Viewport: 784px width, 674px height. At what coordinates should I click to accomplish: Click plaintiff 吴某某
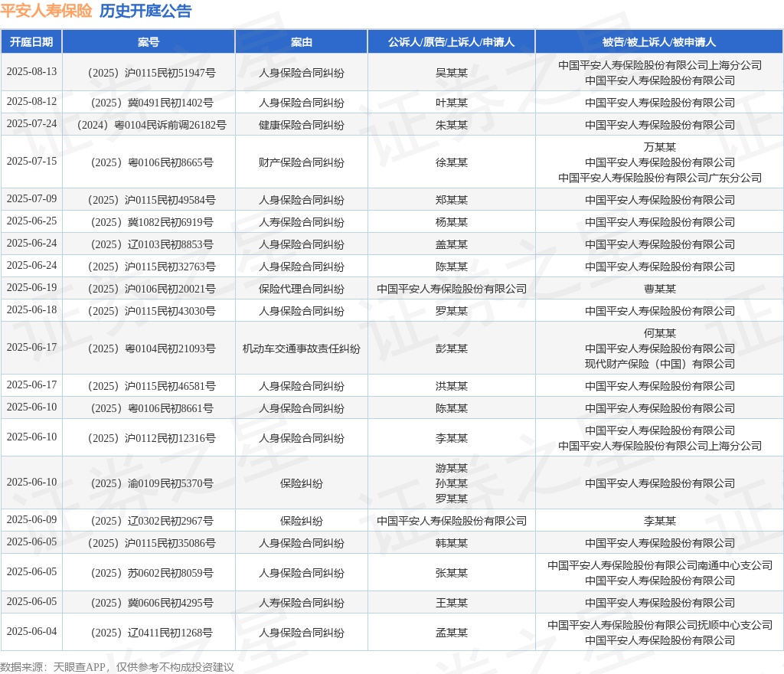(x=452, y=73)
